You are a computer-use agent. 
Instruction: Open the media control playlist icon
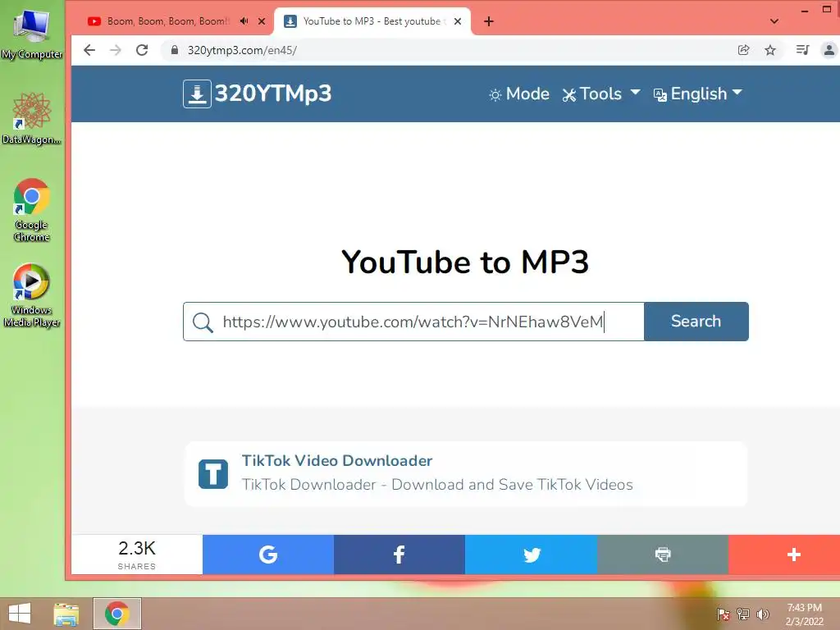pyautogui.click(x=802, y=50)
